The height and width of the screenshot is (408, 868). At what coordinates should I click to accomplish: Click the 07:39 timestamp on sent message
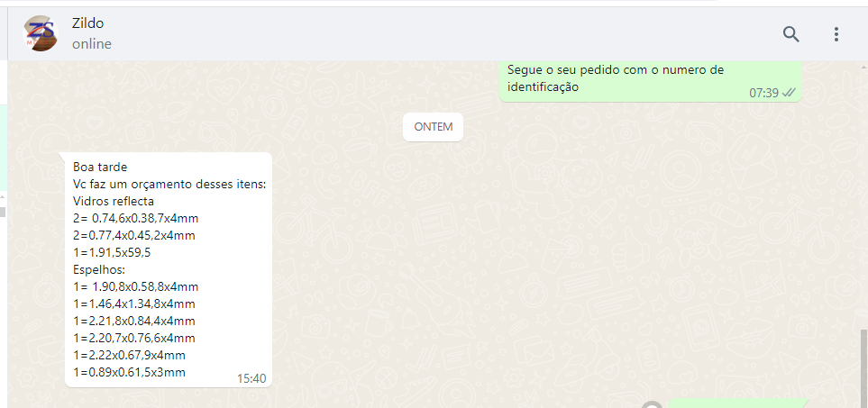tap(764, 93)
